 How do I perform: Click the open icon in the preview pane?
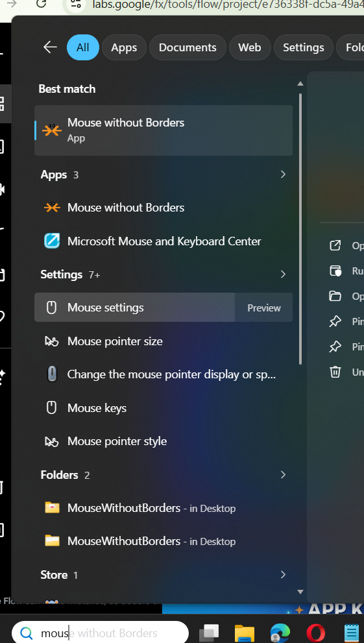(x=335, y=245)
